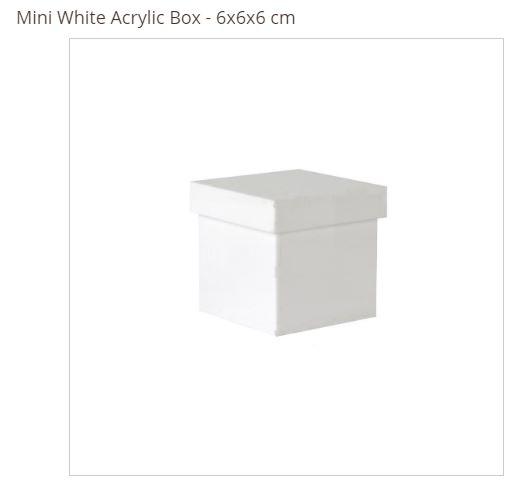Select the left front face of the box

click(x=237, y=273)
